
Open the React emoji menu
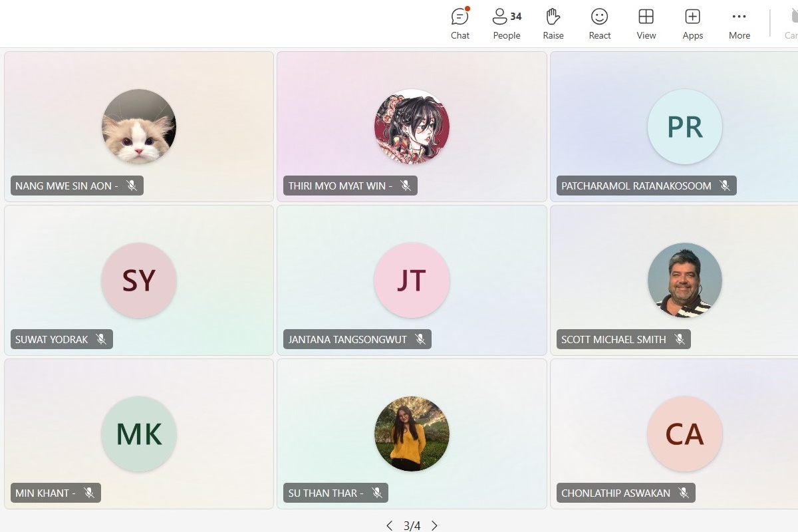[599, 24]
